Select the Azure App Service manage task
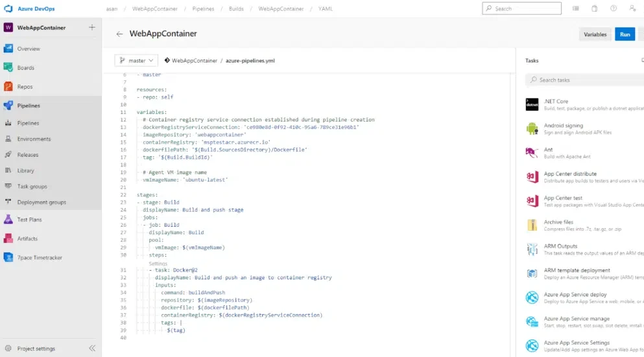Image resolution: width=644 pixels, height=357 pixels. click(x=584, y=322)
